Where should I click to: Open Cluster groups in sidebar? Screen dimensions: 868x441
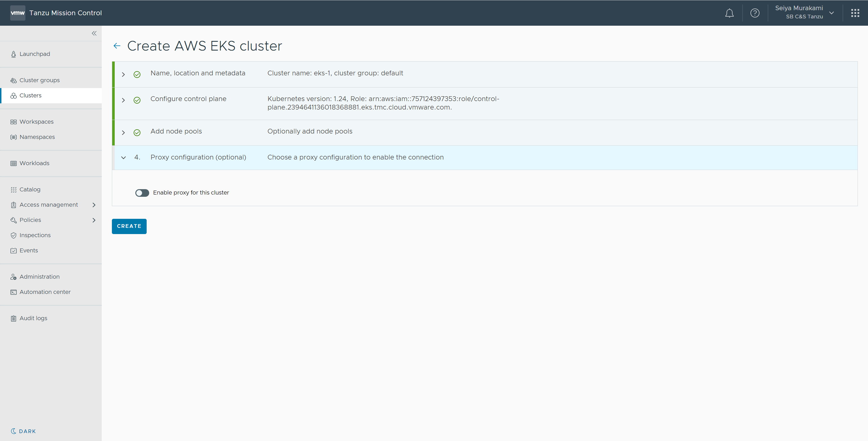pos(40,80)
